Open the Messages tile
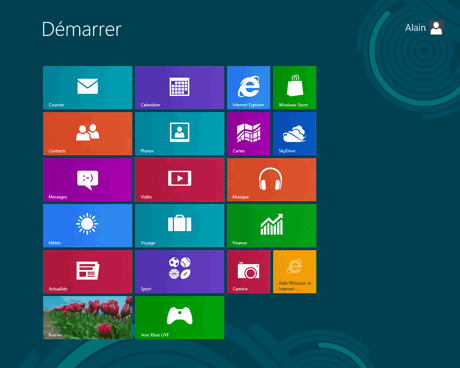 (88, 180)
